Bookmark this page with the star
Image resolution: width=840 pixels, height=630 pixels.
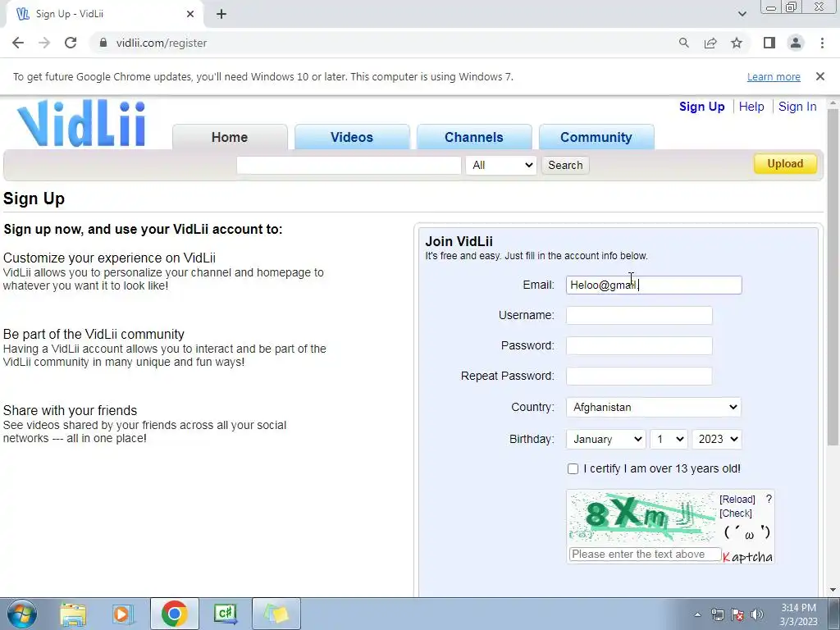point(737,43)
